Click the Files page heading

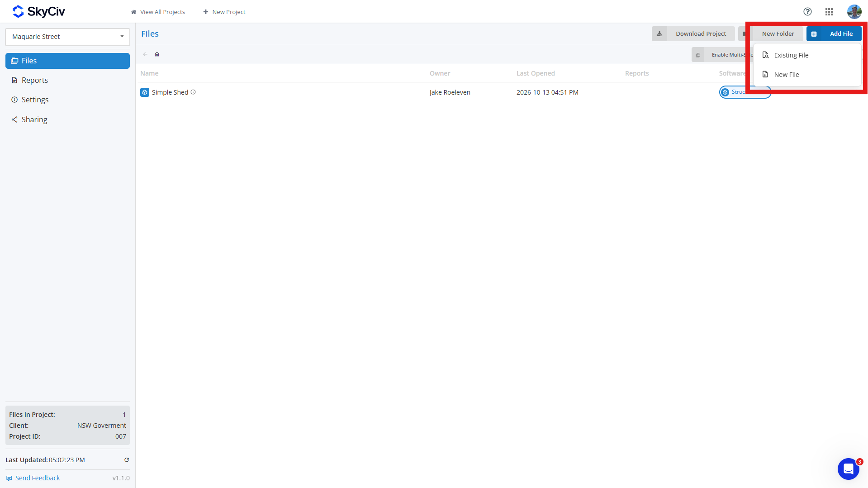pyautogui.click(x=150, y=34)
